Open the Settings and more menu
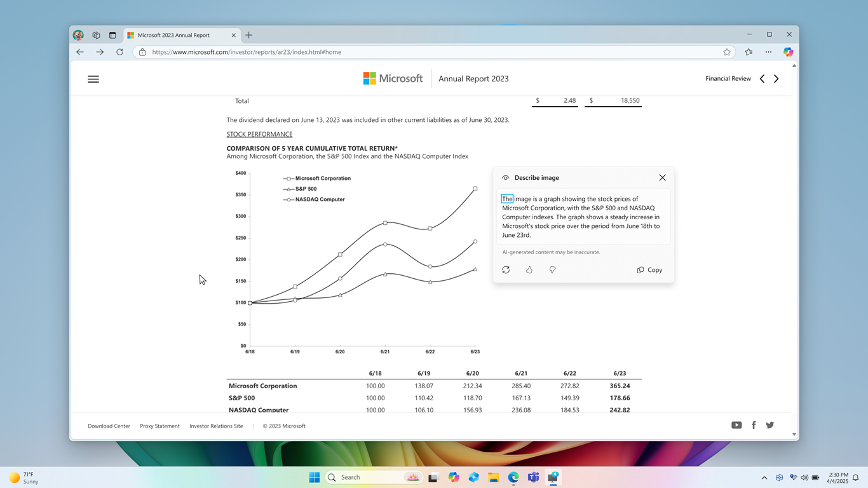This screenshot has width=868, height=488. [768, 51]
